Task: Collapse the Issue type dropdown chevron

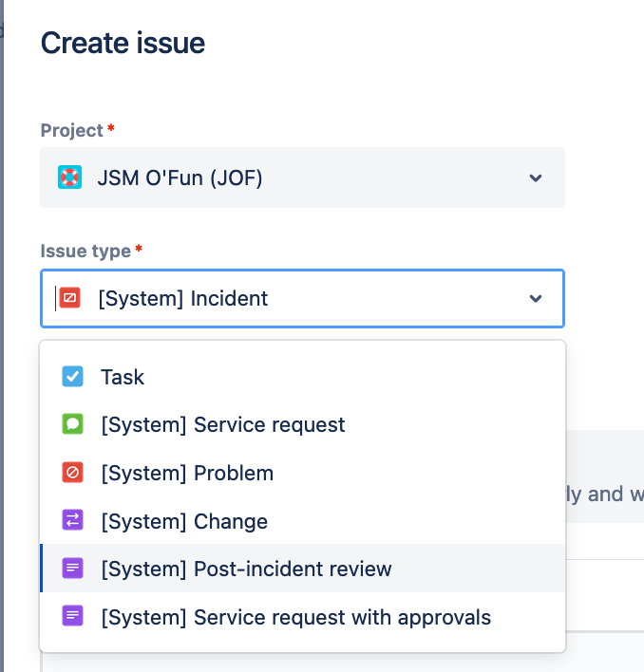Action: coord(536,298)
